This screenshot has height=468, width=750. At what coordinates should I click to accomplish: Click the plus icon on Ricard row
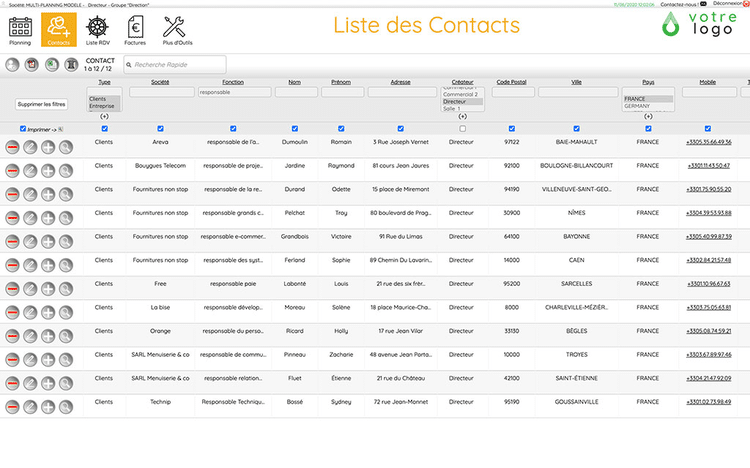pyautogui.click(x=48, y=336)
